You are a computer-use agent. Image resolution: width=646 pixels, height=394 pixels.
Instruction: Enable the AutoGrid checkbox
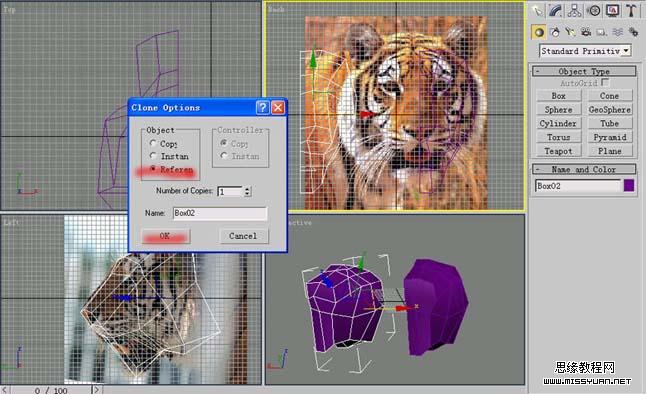[x=605, y=82]
